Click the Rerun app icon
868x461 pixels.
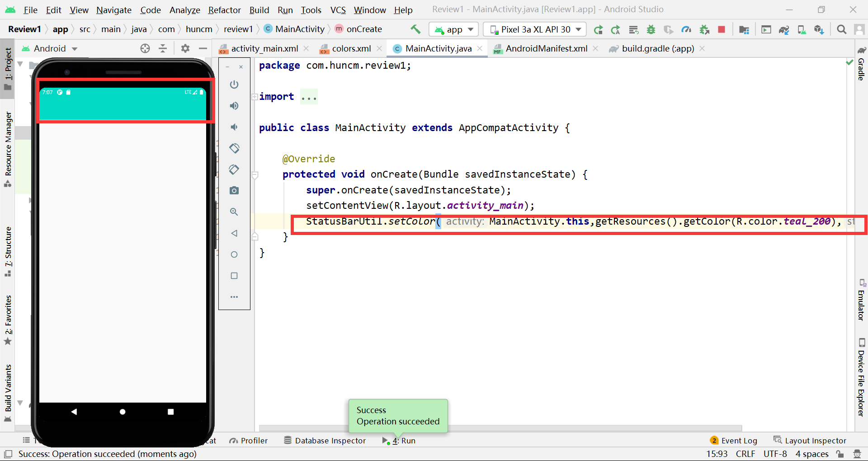tap(598, 30)
